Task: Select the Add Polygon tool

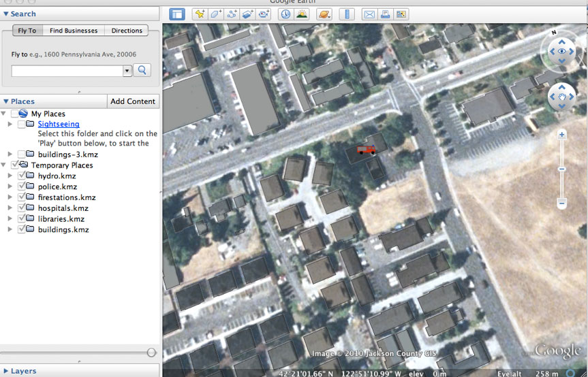Action: pyautogui.click(x=216, y=14)
